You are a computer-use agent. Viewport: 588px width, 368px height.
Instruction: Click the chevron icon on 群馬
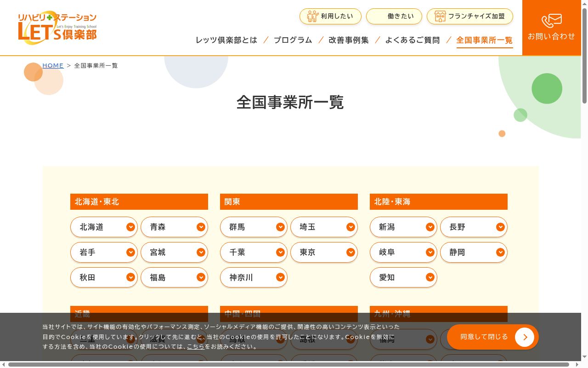(280, 227)
